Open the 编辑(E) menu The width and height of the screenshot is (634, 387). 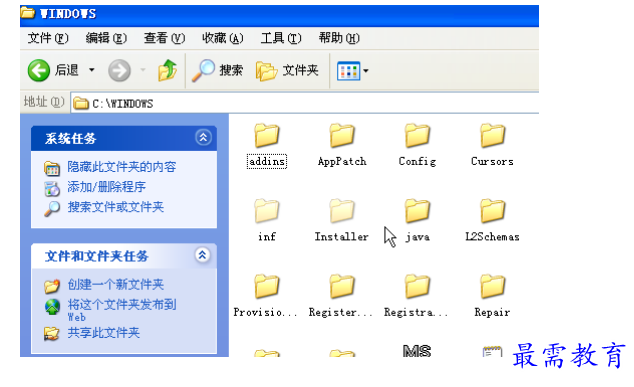coord(106,38)
